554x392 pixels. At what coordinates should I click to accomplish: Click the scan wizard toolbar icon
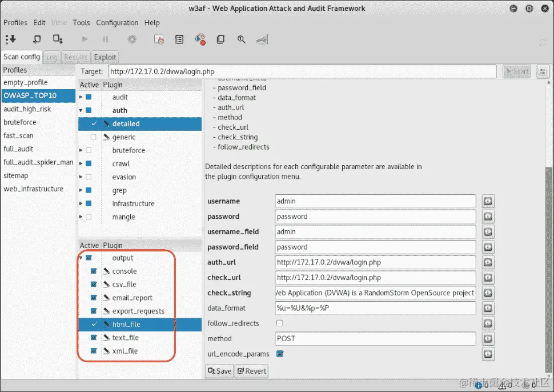[x=11, y=39]
